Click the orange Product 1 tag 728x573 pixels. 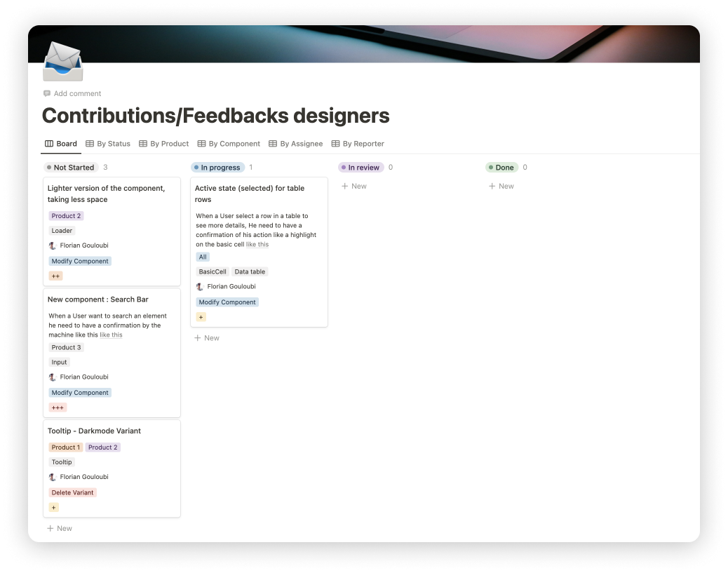(65, 447)
